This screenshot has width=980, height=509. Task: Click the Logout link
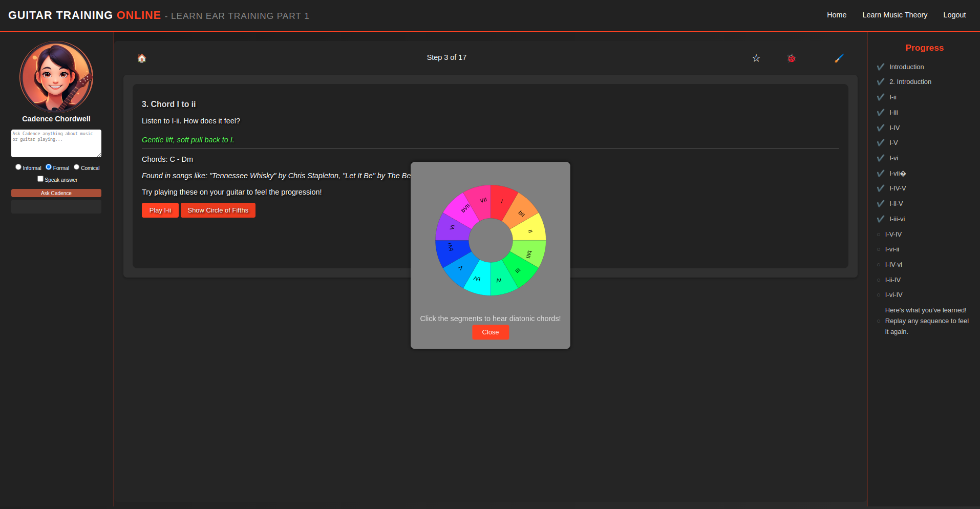coord(954,15)
